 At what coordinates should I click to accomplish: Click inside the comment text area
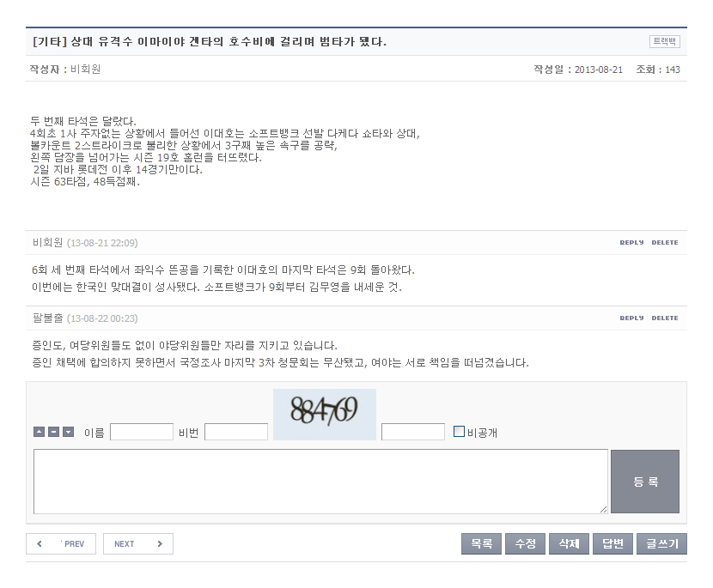(320, 482)
